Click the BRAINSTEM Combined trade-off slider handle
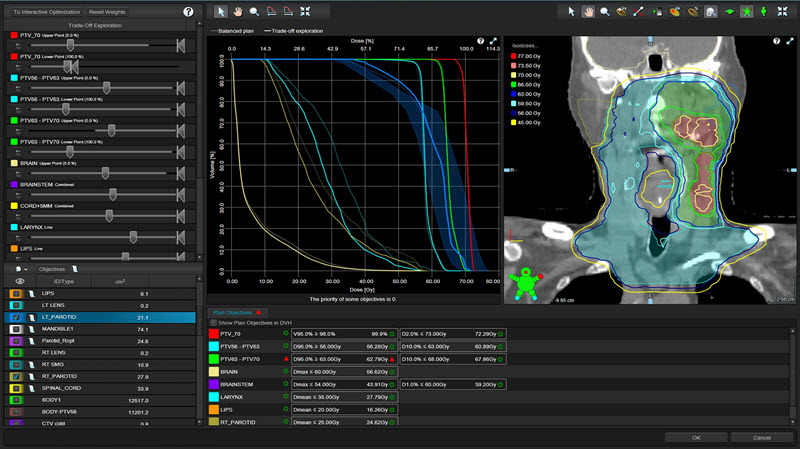 (112, 193)
